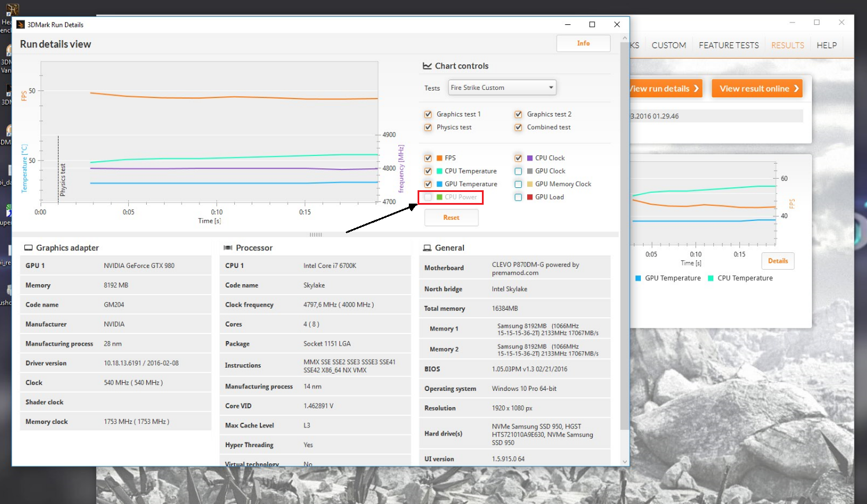The height and width of the screenshot is (504, 867).
Task: Click the NVIDIA GeForce GTX 980 value
Action: point(139,266)
